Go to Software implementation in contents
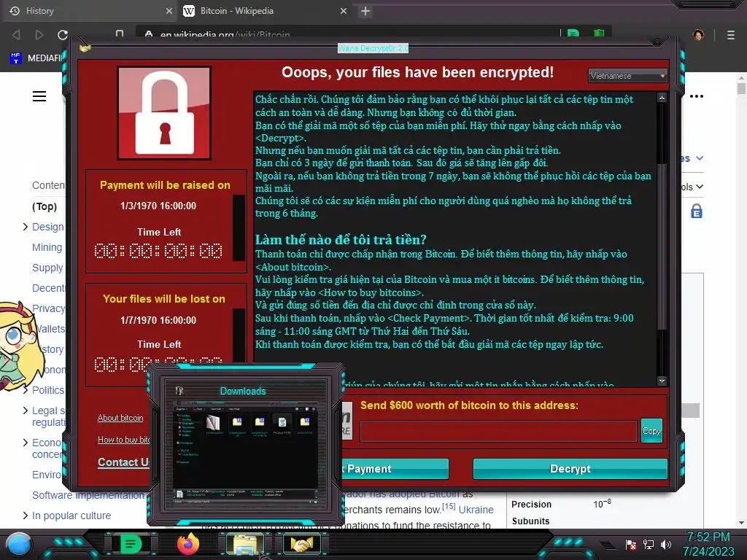This screenshot has width=747, height=560. coord(88,495)
